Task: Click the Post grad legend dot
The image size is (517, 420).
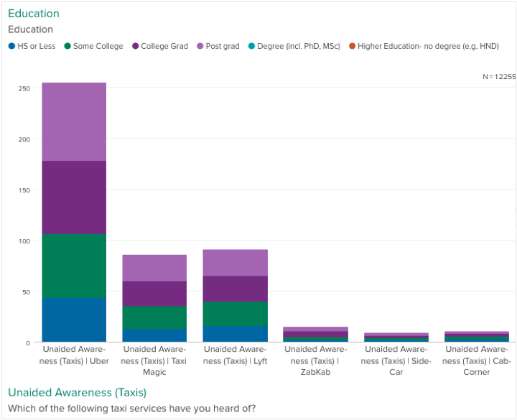Action: (200, 46)
